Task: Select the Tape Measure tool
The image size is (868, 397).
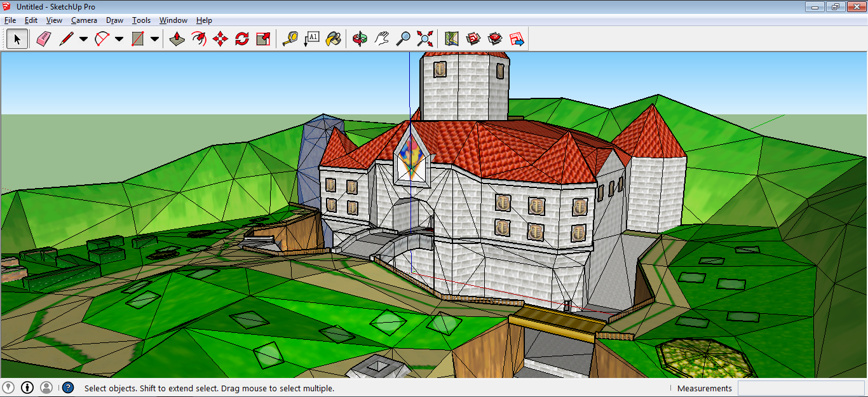Action: pyautogui.click(x=290, y=39)
